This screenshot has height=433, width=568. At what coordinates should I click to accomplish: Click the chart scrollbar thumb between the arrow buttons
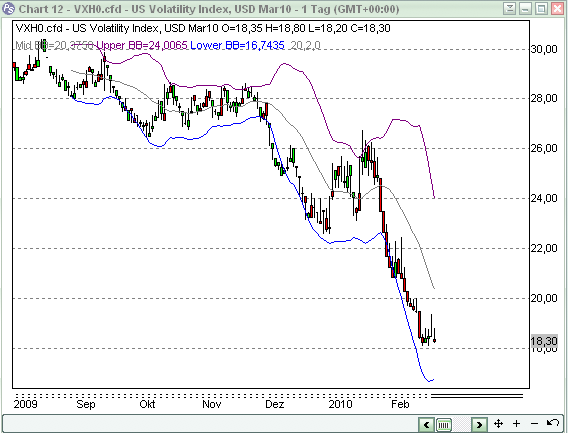point(444,424)
